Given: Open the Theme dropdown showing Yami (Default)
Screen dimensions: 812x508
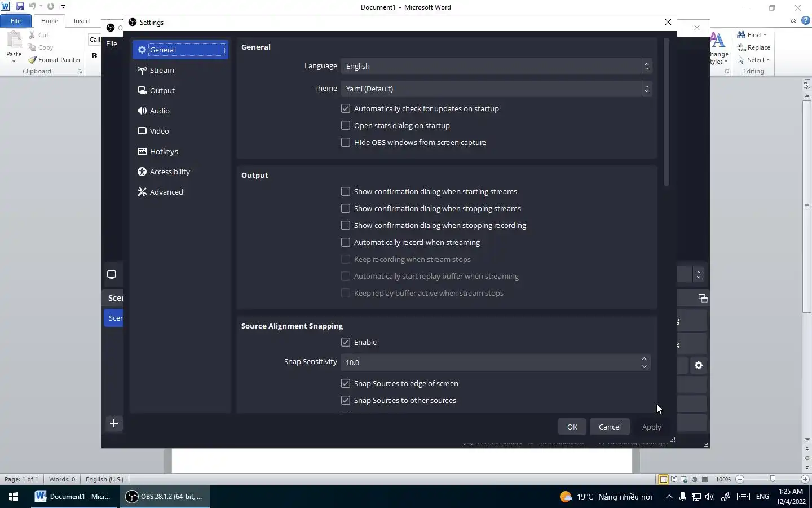Looking at the screenshot, I should coord(496,89).
